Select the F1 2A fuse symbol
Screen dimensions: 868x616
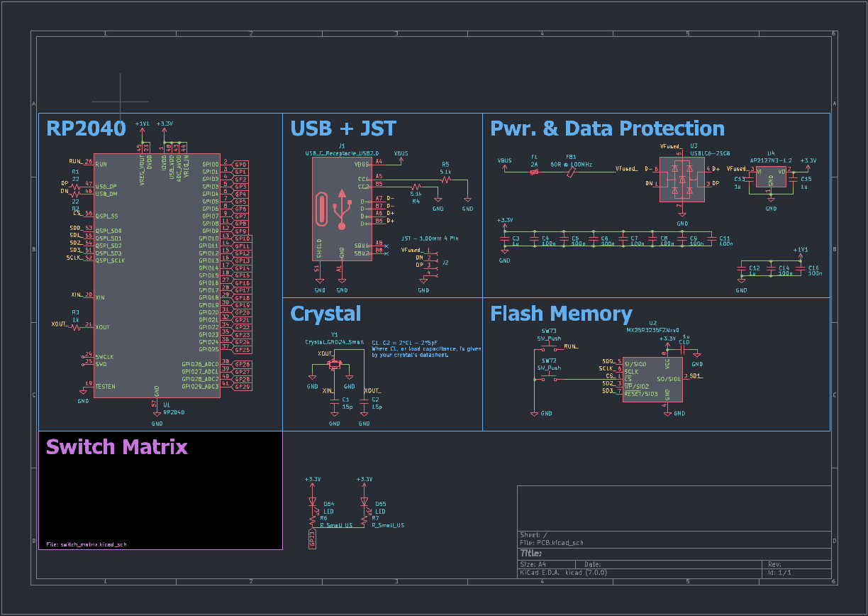[534, 171]
